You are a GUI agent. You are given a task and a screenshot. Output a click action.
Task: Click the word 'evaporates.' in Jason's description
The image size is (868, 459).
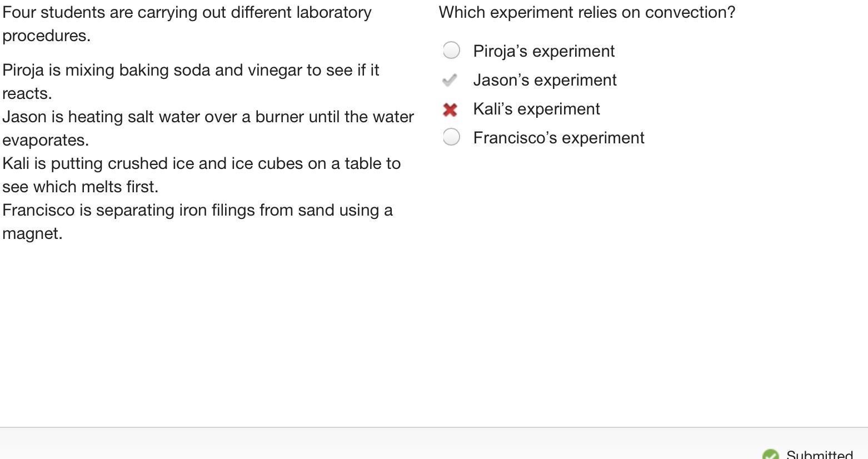coord(46,140)
